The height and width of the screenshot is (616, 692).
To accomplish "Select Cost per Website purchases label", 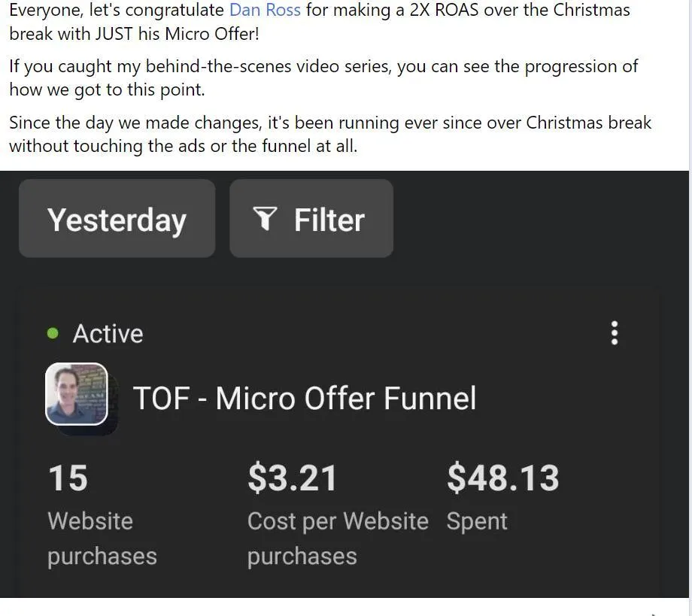I will (337, 539).
